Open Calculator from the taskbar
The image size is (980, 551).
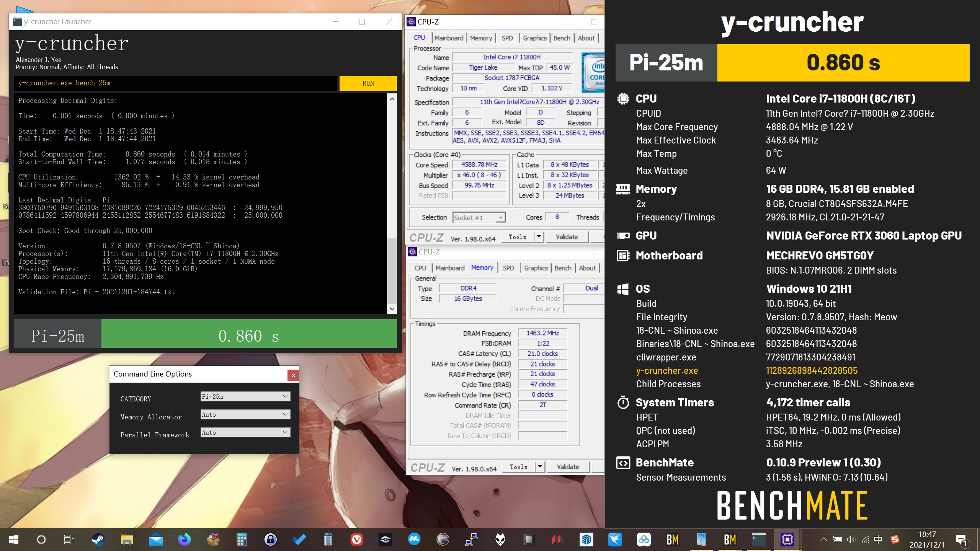(242, 540)
